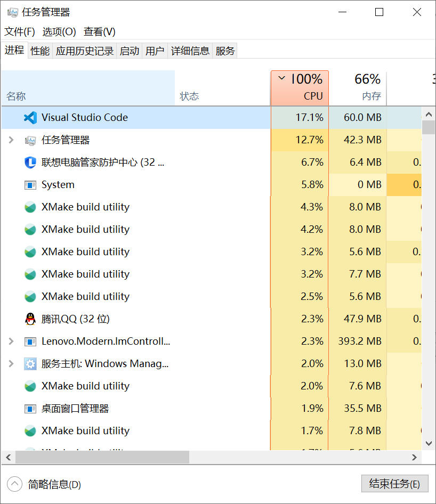Select the Visual Studio Code process name

click(x=85, y=118)
